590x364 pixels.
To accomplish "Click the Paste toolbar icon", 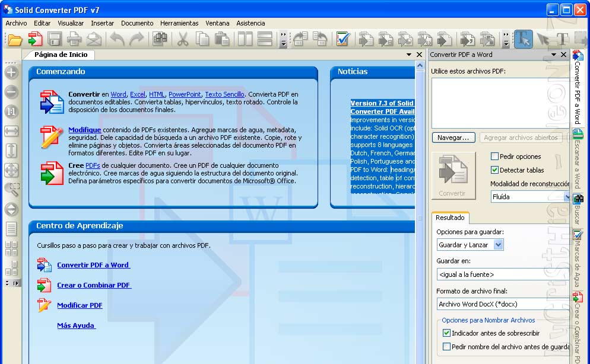I will click(x=221, y=39).
